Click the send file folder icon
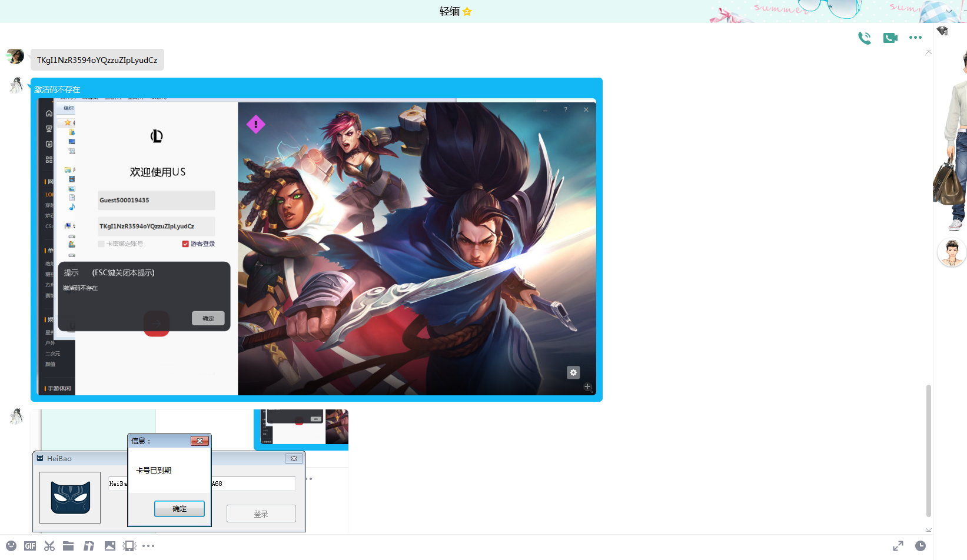Screen dimensions: 967x560 coord(68,546)
